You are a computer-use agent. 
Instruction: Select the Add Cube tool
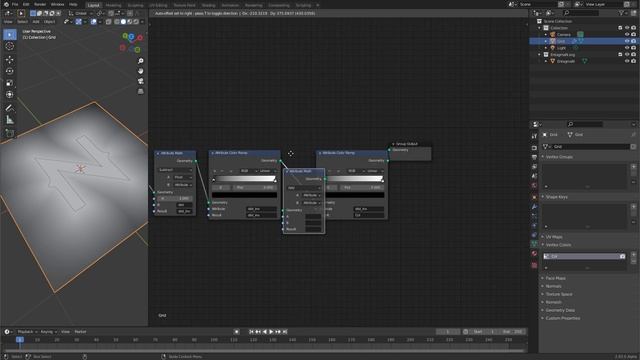point(10,133)
